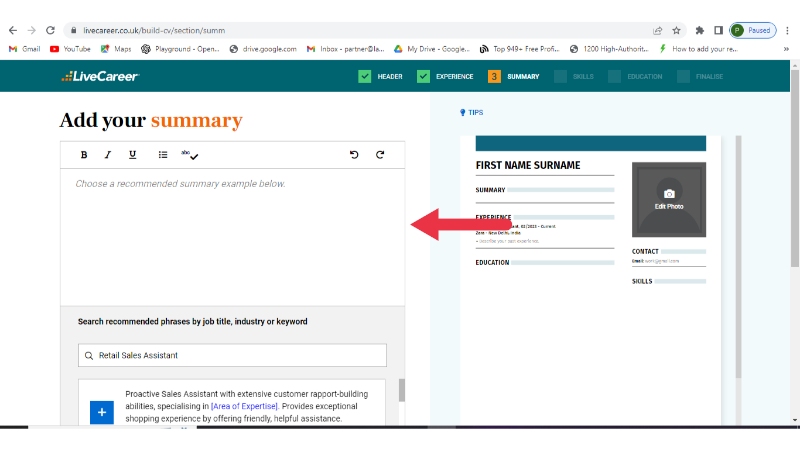Apply italic formatting in editor toolbar

[x=108, y=155]
